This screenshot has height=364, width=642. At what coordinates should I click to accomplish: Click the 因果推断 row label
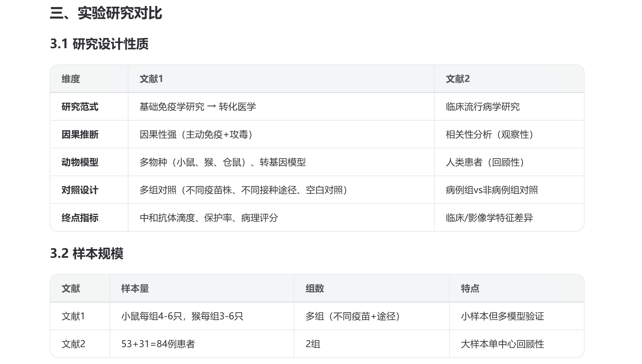pos(80,134)
